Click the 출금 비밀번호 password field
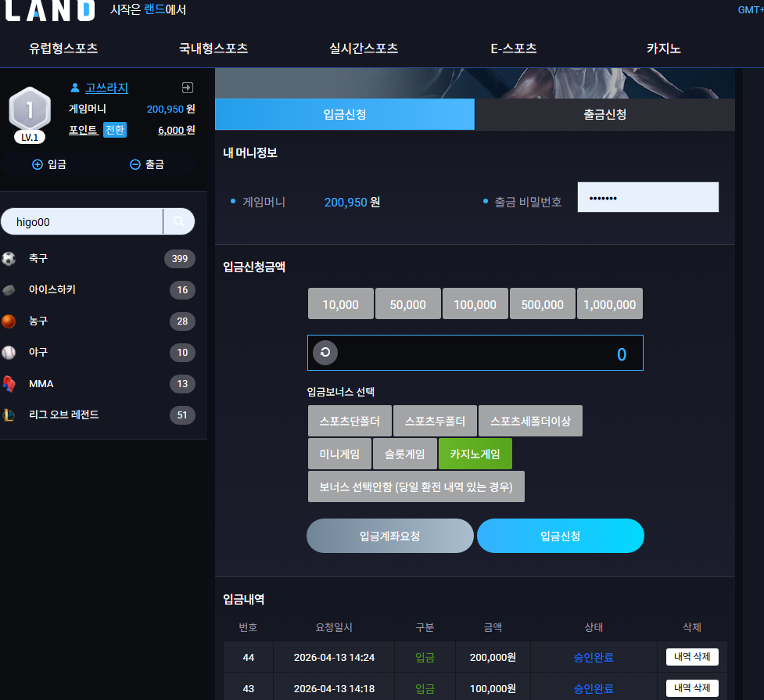Screen dimensions: 764x700 coord(648,197)
